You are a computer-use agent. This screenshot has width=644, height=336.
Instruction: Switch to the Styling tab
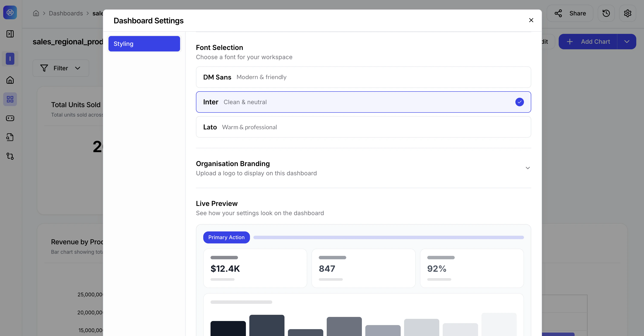(x=144, y=44)
